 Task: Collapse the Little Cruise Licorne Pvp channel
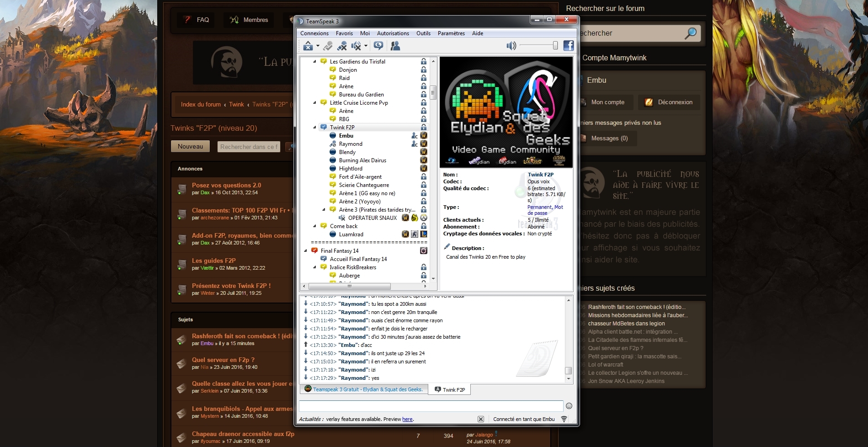tap(314, 103)
